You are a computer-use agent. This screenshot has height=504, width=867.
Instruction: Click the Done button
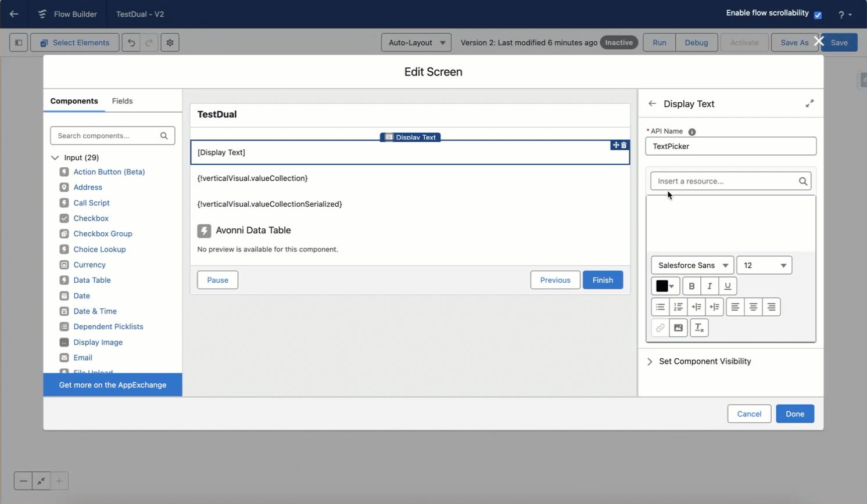794,414
